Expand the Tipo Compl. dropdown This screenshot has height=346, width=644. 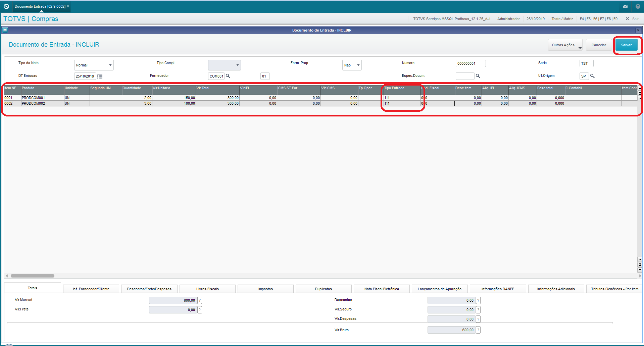point(237,65)
